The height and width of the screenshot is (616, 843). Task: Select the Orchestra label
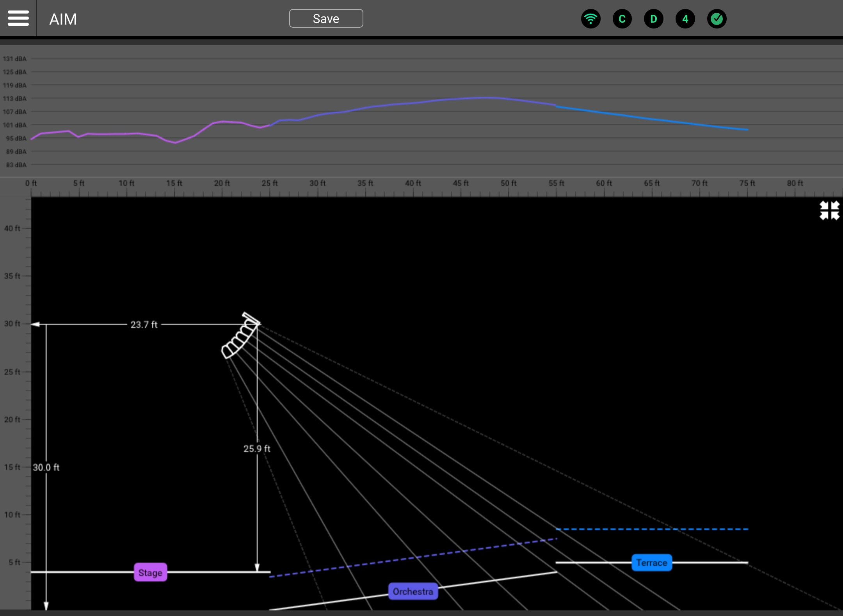(413, 591)
